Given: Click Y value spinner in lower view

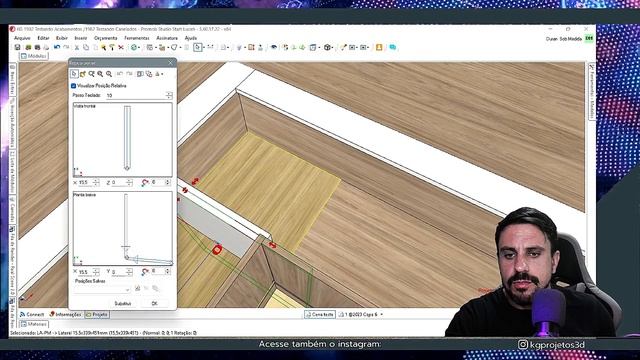Looking at the screenshot, I should pyautogui.click(x=129, y=271).
